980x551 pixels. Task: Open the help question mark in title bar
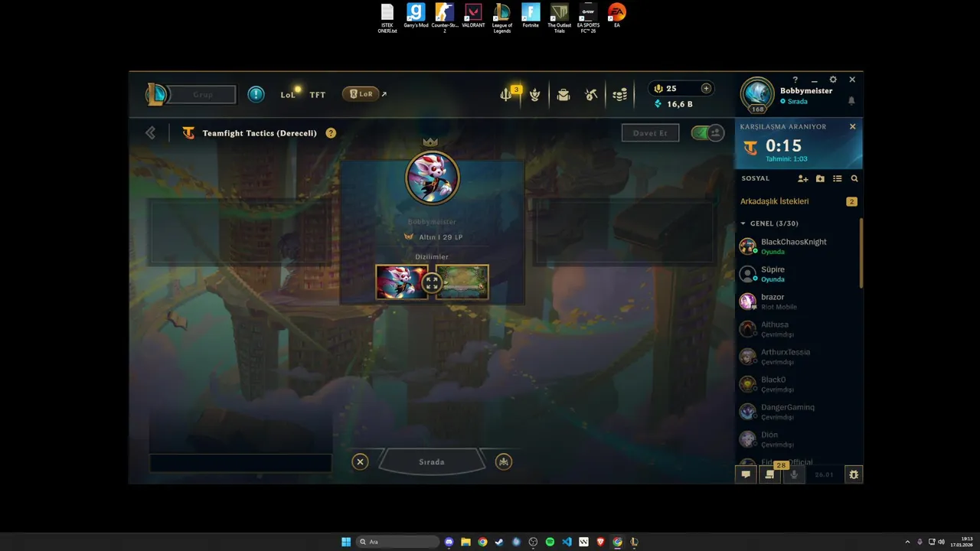[x=795, y=80]
